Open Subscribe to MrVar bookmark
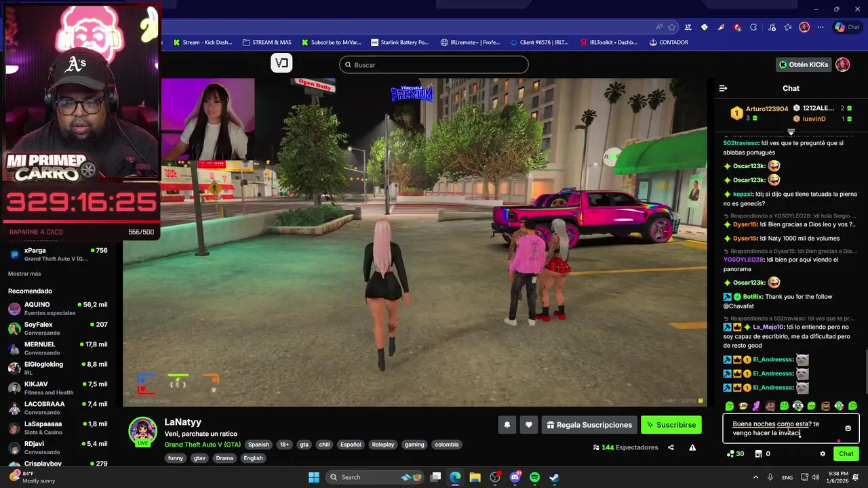868x488 pixels. (x=331, y=42)
